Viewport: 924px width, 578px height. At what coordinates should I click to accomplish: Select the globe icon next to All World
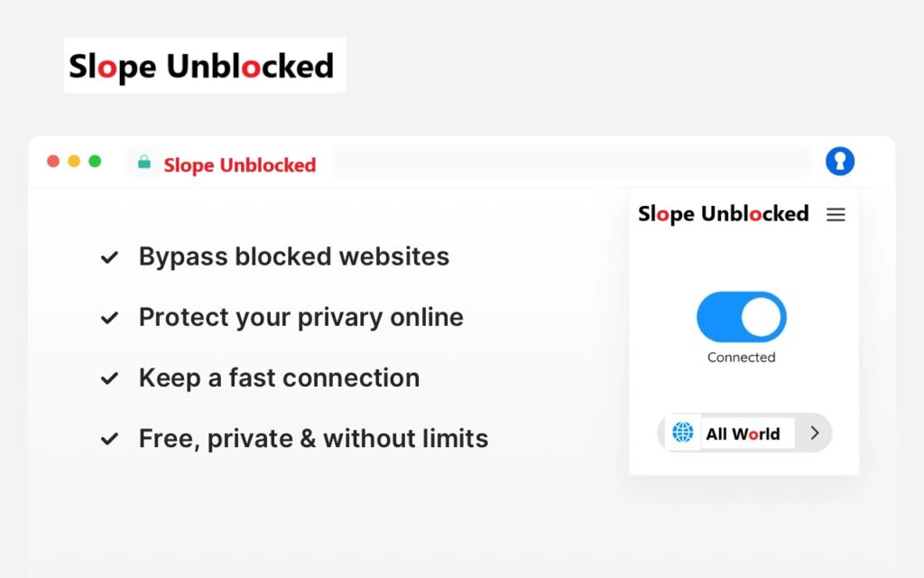pyautogui.click(x=683, y=433)
